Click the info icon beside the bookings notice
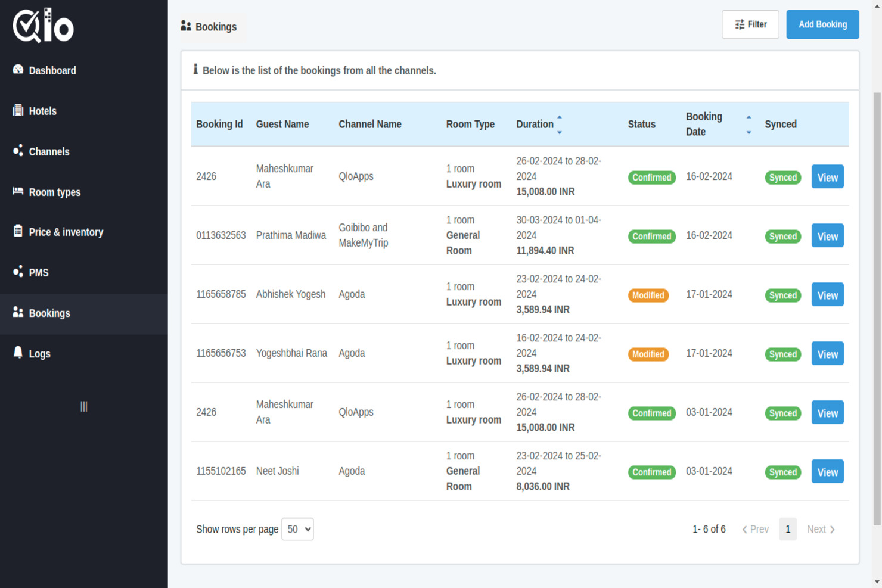Image resolution: width=882 pixels, height=588 pixels. click(195, 70)
